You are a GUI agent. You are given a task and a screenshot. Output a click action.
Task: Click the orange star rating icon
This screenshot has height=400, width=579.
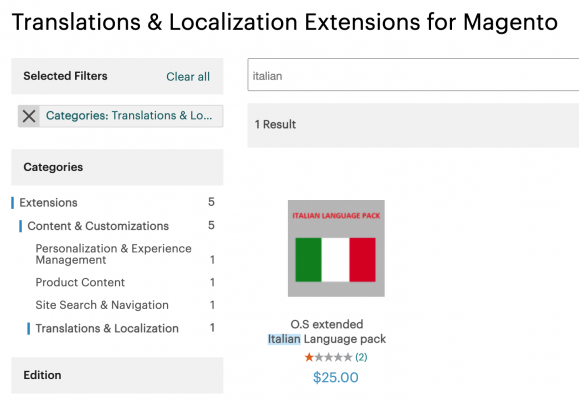point(309,357)
